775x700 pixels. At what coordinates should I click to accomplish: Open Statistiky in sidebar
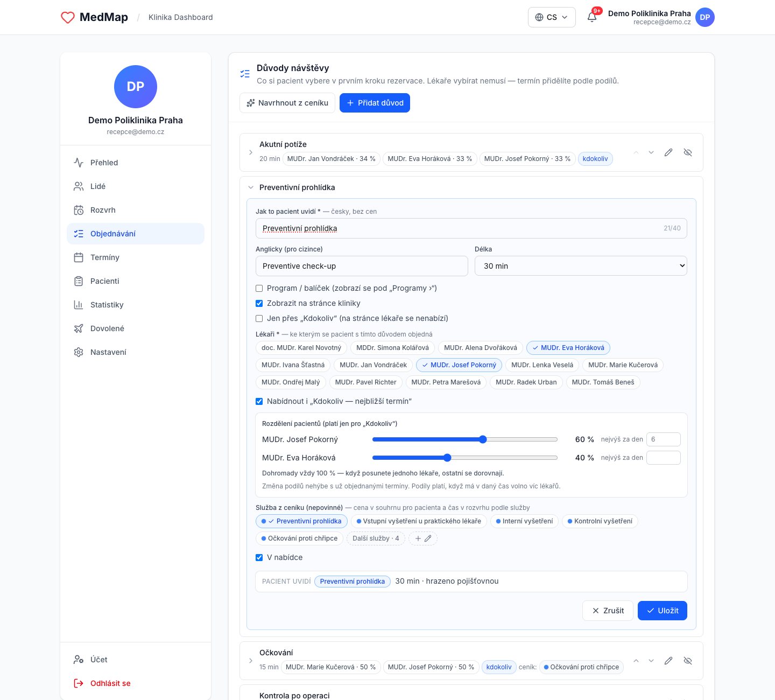click(136, 305)
